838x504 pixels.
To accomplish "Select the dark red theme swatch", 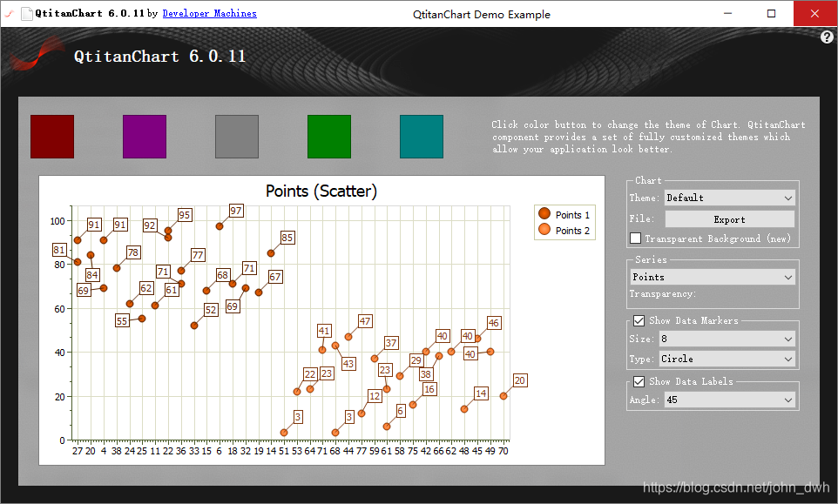I will [x=51, y=137].
